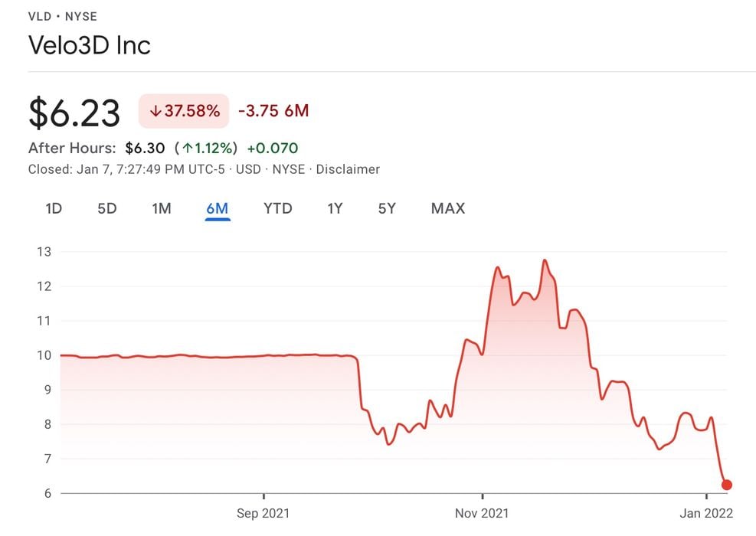The height and width of the screenshot is (536, 756).
Task: Click the 37.58% down change badge
Action: pos(184,111)
